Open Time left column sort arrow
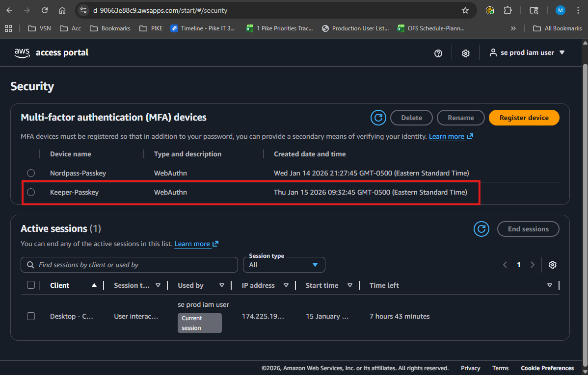588x375 pixels. [549, 285]
